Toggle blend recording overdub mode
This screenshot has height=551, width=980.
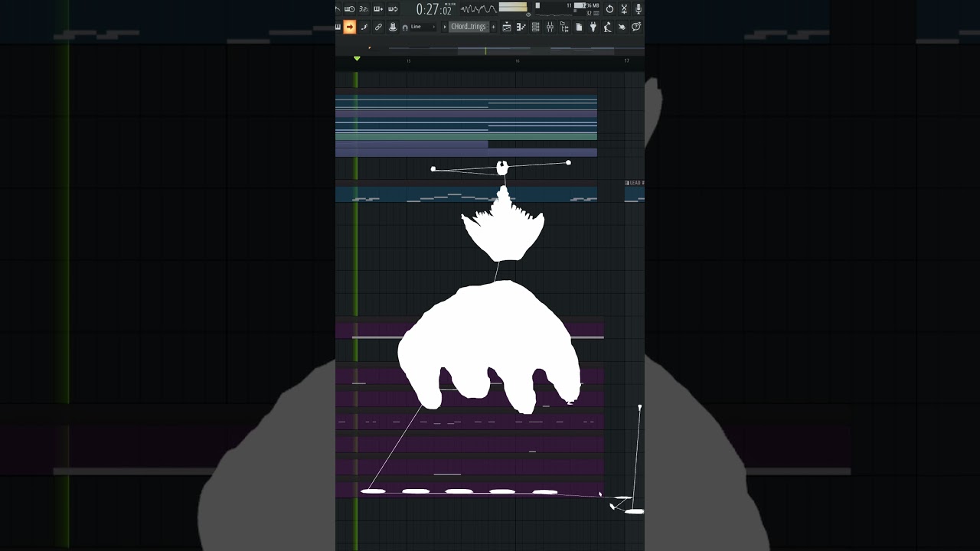coord(378,9)
